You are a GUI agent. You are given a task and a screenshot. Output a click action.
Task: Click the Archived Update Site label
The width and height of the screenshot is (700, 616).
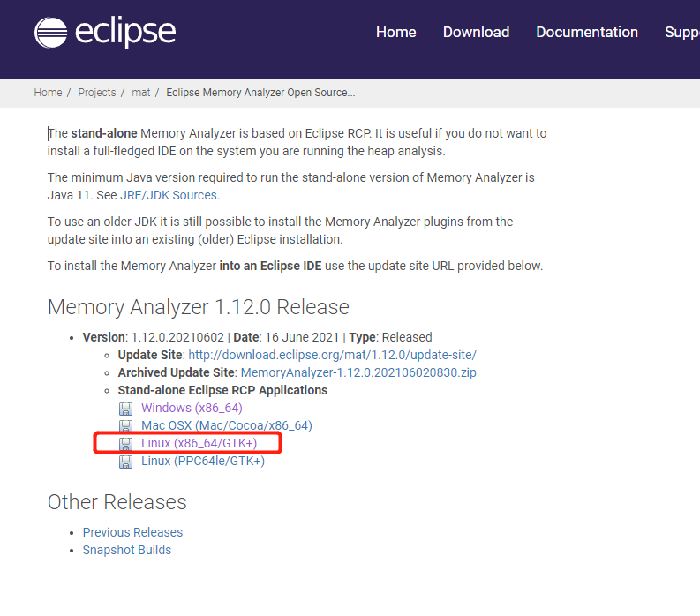(x=177, y=372)
